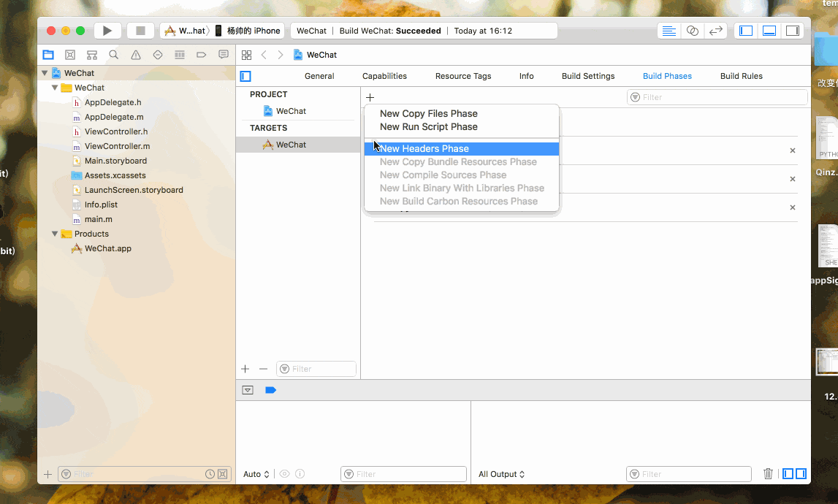Choose New Headers Phase
Viewport: 838px width, 504px height.
462,148
